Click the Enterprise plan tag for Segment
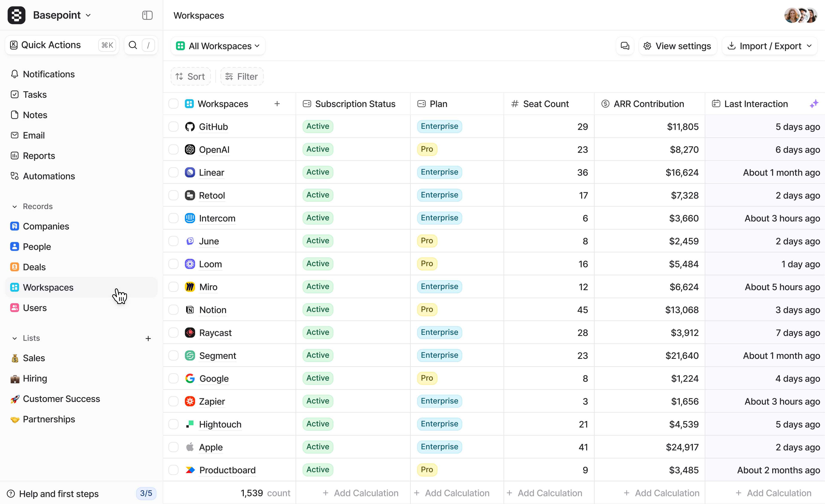The width and height of the screenshot is (825, 504). point(439,355)
